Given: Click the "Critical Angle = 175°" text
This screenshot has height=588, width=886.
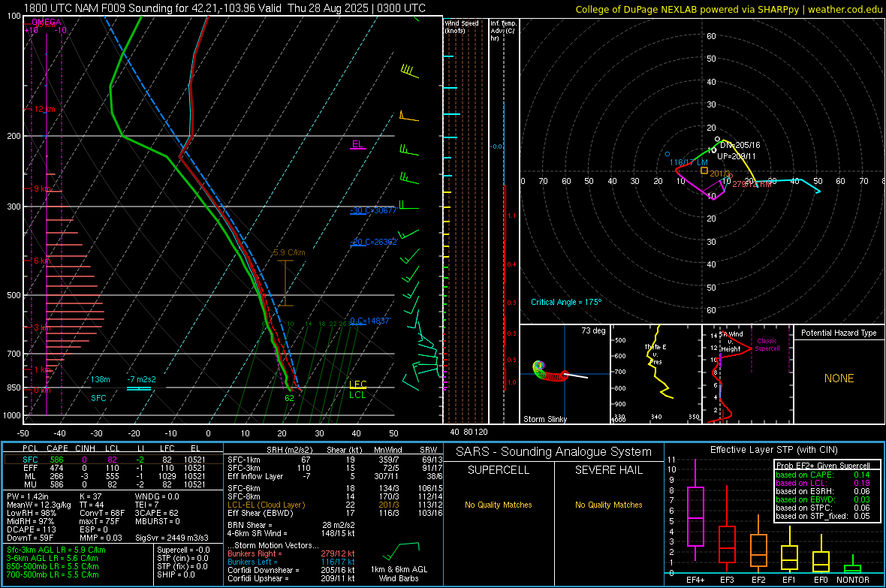Looking at the screenshot, I should 566,302.
